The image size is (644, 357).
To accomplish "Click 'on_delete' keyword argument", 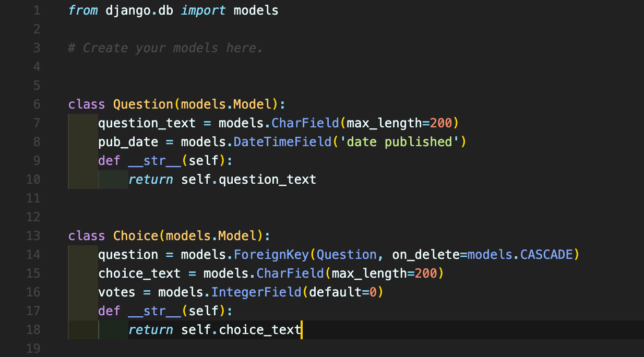I will point(425,255).
